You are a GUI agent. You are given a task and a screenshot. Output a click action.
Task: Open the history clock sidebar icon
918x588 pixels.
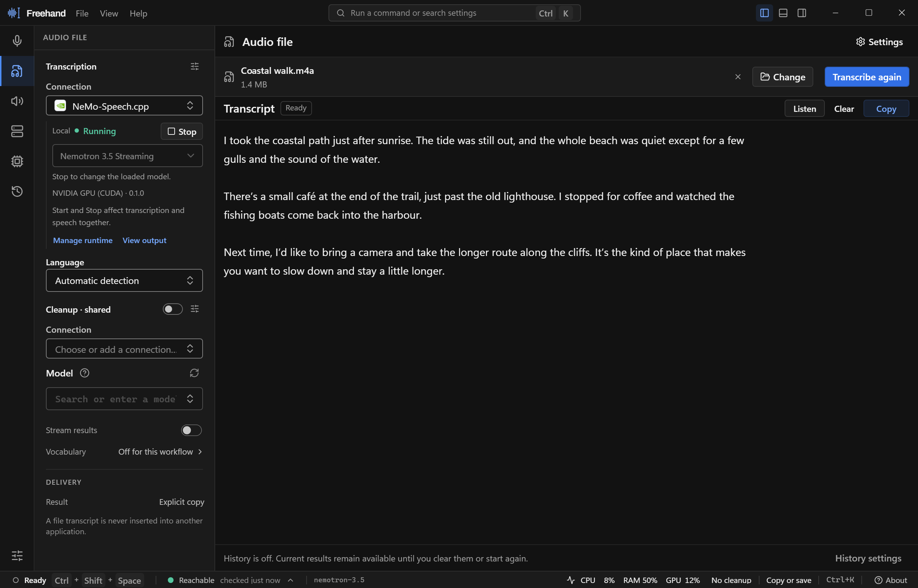(x=17, y=191)
